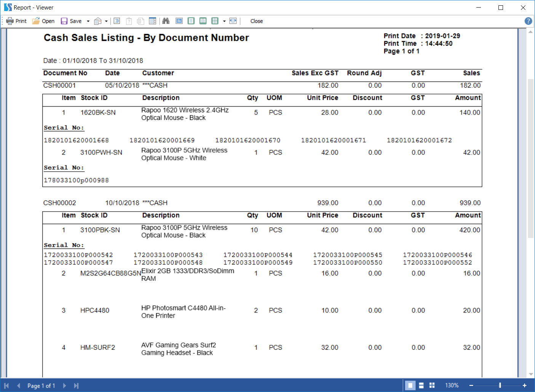This screenshot has height=392, width=535.
Task: Go to first page in status bar
Action: (x=6, y=386)
